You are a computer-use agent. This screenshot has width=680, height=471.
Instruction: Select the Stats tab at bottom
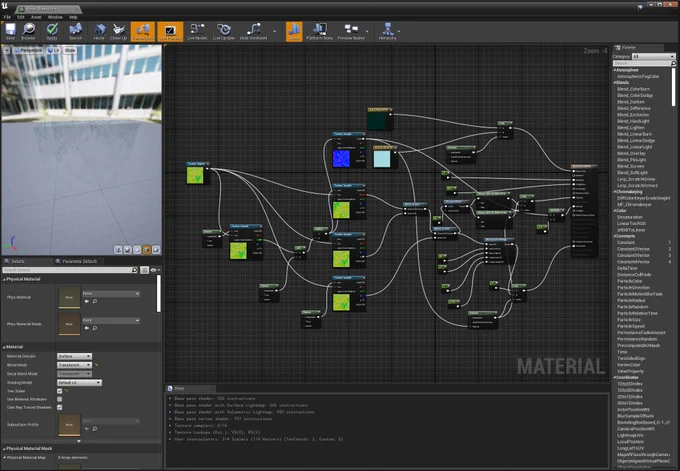tap(177, 388)
